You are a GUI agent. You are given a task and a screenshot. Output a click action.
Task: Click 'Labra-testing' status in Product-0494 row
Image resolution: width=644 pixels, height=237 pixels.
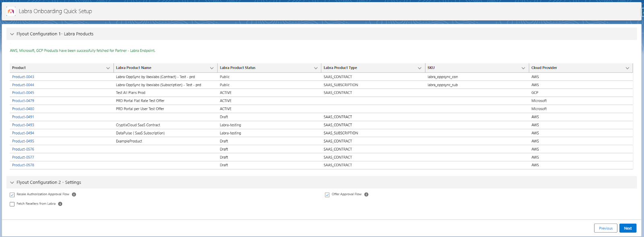pyautogui.click(x=230, y=133)
